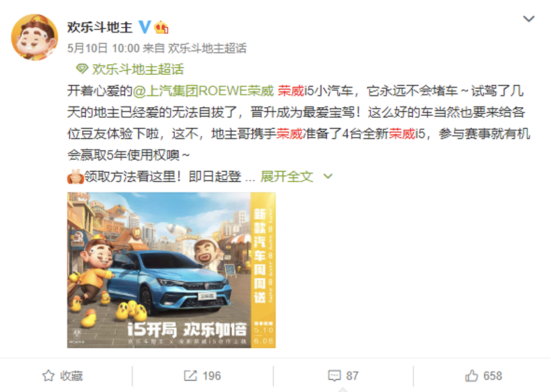Click the 收藏 favorite label
The width and height of the screenshot is (551, 392).
click(x=72, y=376)
